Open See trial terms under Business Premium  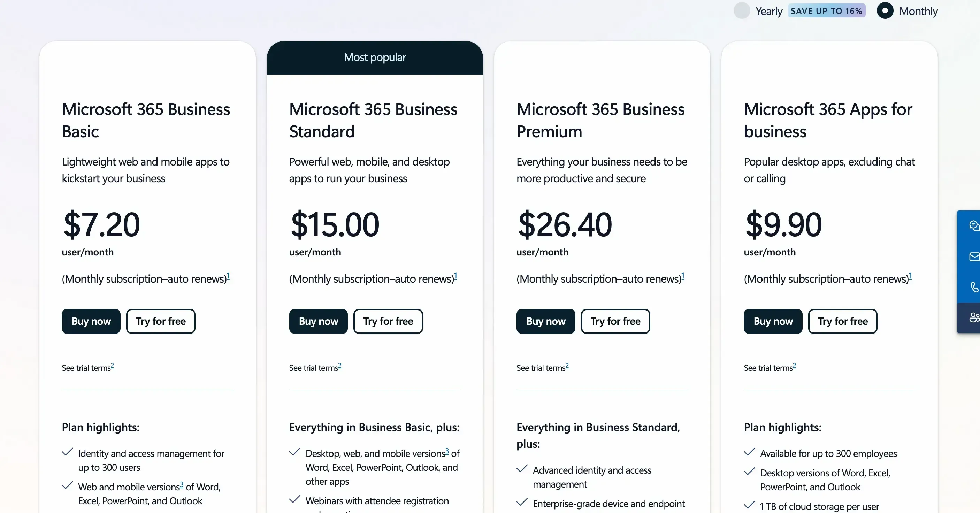tap(542, 368)
